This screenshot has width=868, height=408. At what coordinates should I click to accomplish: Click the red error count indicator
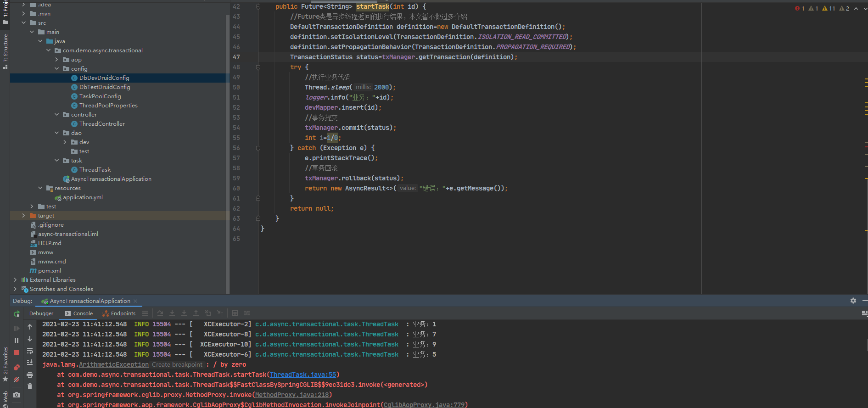tap(800, 8)
